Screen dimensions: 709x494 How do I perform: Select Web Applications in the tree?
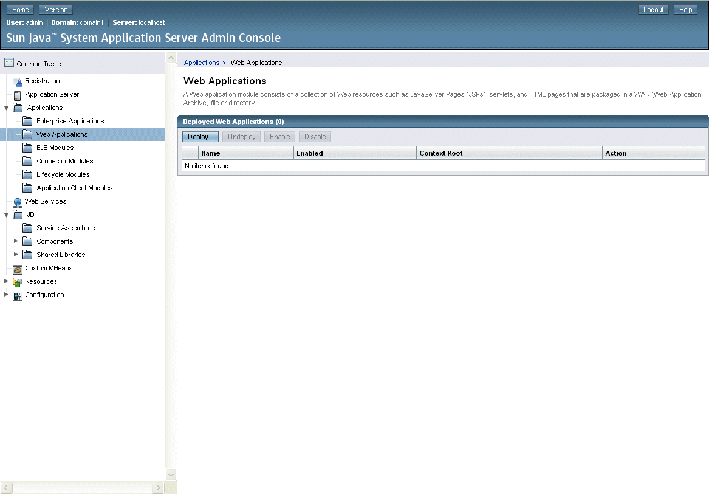click(61, 135)
